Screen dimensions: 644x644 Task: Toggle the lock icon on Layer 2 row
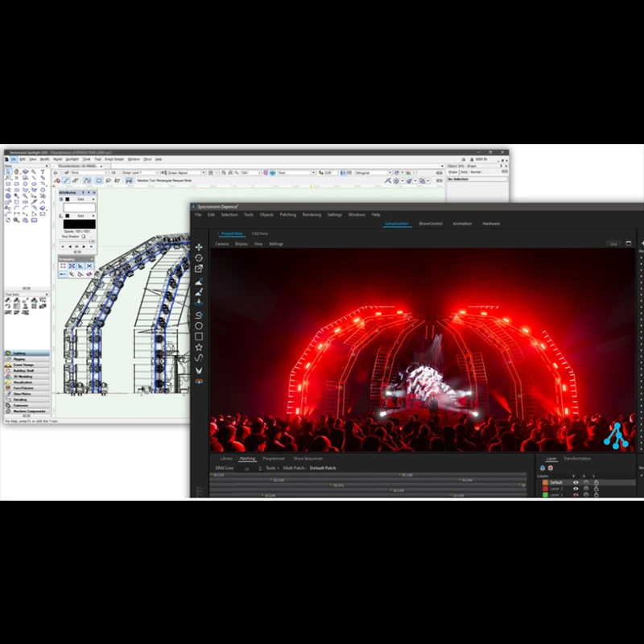pos(596,489)
